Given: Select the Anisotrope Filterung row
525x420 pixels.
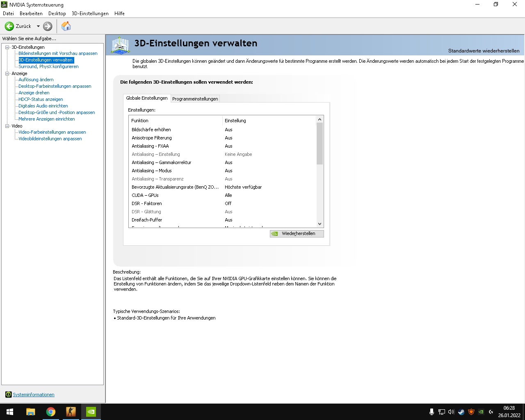Looking at the screenshot, I should tap(223, 138).
